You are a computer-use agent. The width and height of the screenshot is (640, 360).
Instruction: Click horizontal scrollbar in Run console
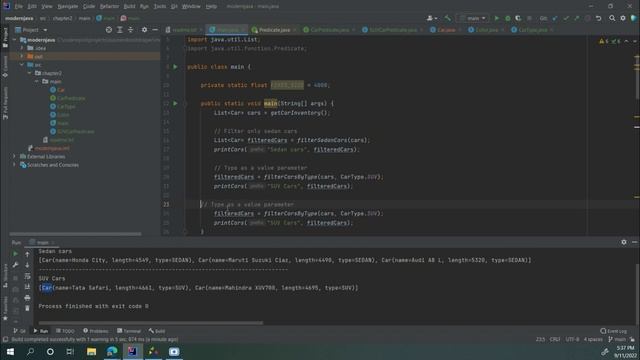coord(151,323)
